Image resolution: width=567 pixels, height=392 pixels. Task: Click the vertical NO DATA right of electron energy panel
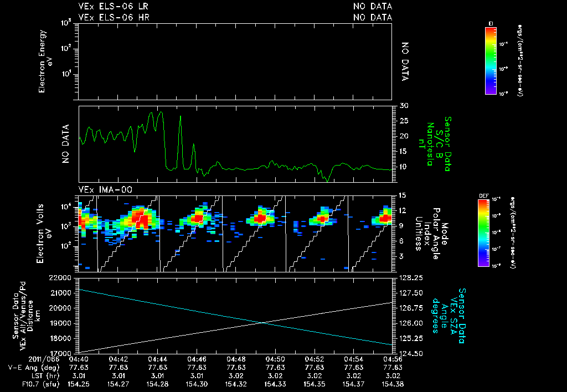point(405,61)
